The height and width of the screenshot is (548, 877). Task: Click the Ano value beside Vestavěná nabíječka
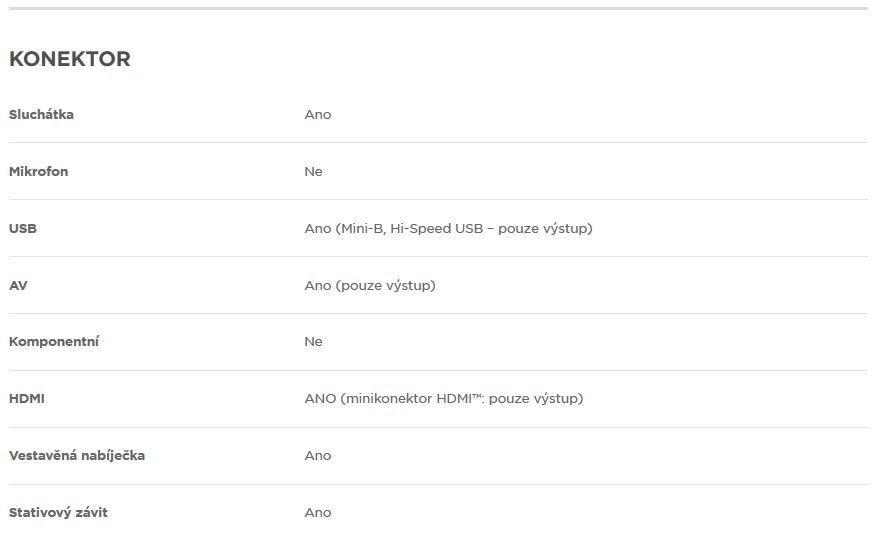tap(318, 456)
